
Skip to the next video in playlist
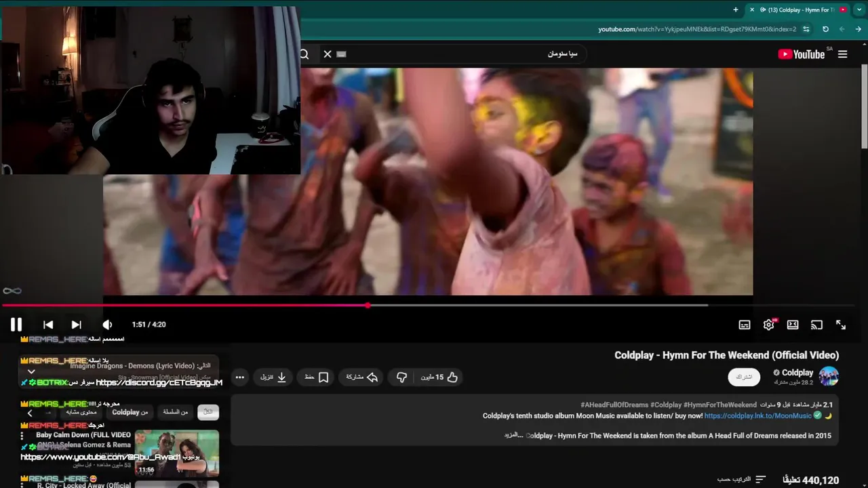click(x=77, y=325)
